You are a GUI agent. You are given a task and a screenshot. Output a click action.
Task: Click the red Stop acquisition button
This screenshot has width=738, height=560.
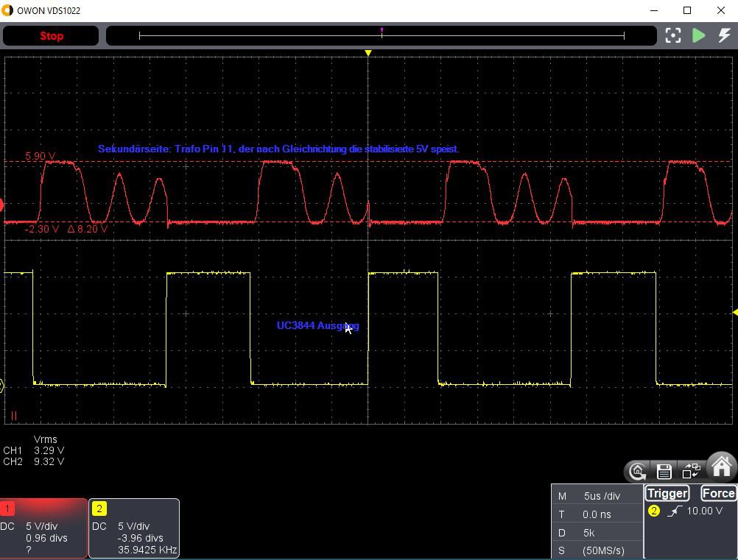pyautogui.click(x=51, y=36)
